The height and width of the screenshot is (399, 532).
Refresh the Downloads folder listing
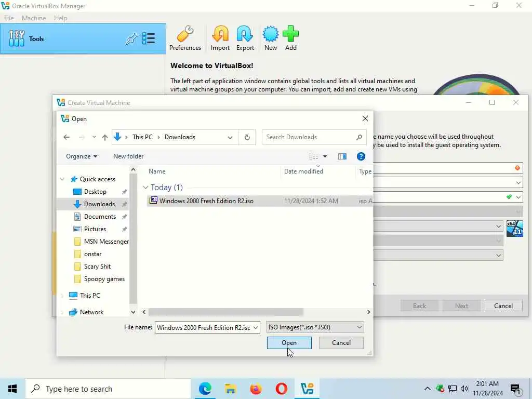click(247, 137)
